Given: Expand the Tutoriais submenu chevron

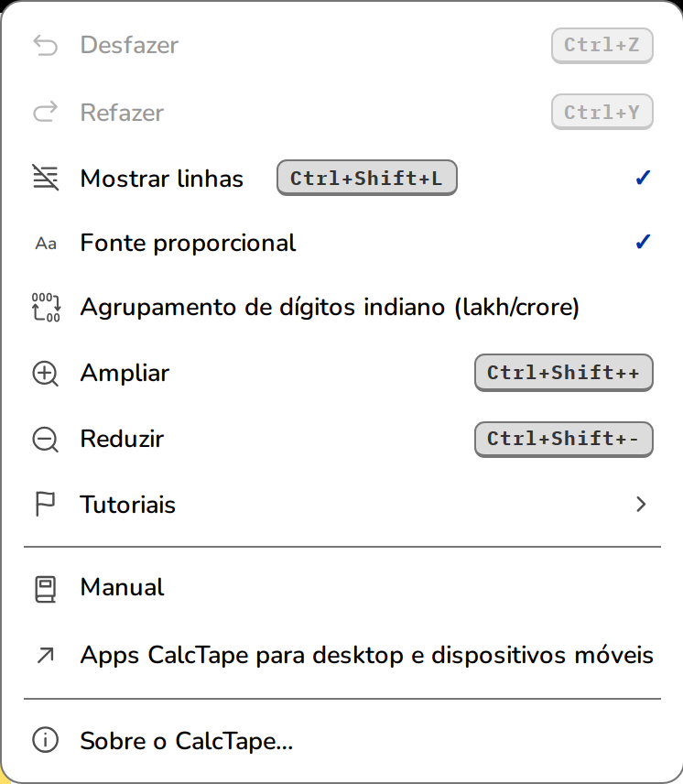Looking at the screenshot, I should coord(642,504).
